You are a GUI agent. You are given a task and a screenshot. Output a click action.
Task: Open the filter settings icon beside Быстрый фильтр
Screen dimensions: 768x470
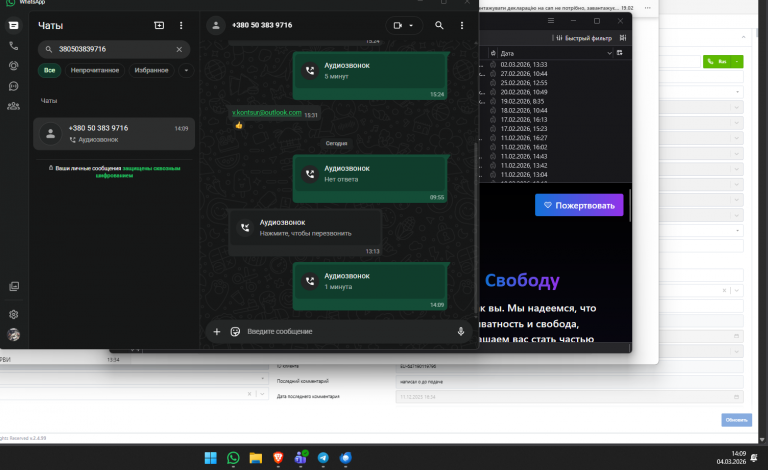pyautogui.click(x=623, y=38)
